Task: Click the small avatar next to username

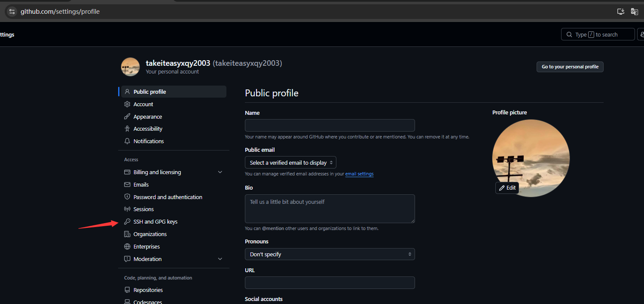Action: pyautogui.click(x=131, y=67)
